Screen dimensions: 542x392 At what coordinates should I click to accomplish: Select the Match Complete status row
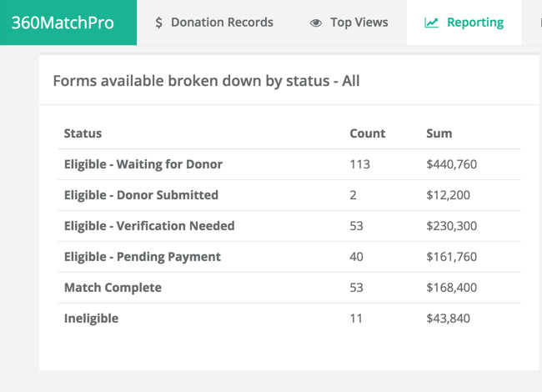click(113, 288)
